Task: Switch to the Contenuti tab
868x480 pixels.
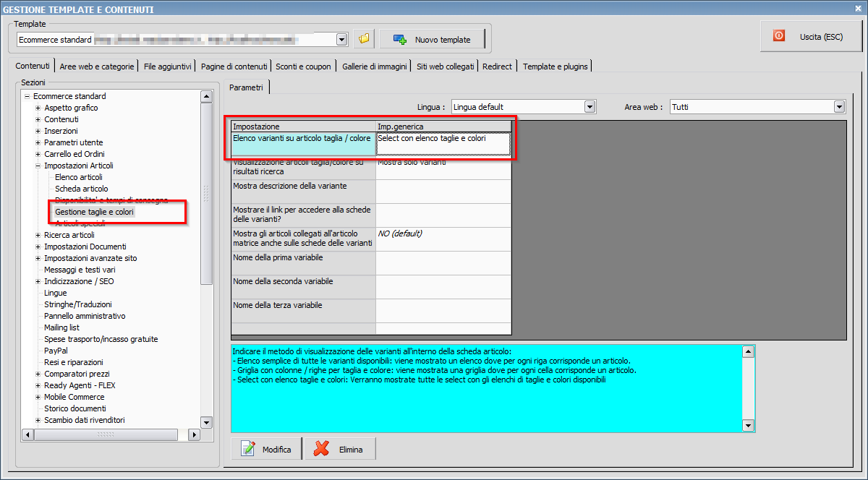Action: click(33, 66)
